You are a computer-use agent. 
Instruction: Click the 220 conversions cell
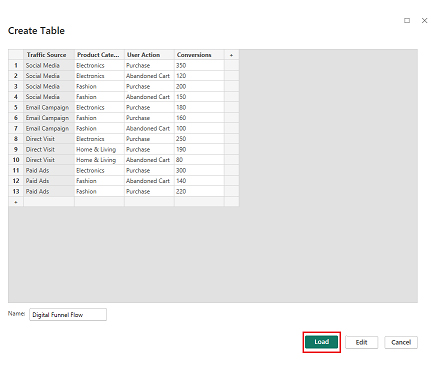point(199,192)
